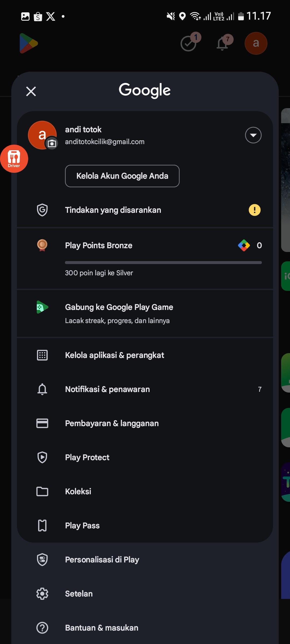Tap the Play Protect shield icon
The height and width of the screenshot is (644, 290).
click(42, 457)
